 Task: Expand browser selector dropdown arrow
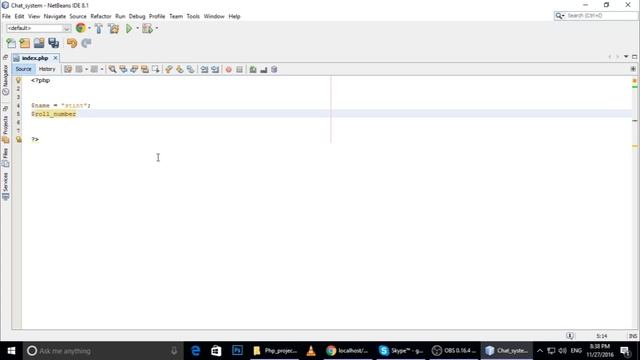(89, 28)
